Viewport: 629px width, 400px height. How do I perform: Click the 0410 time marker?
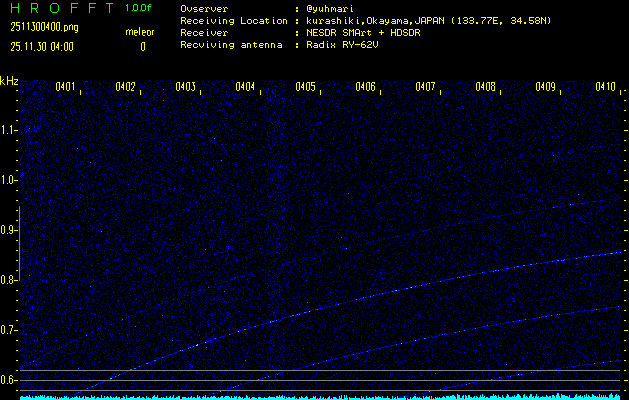pyautogui.click(x=605, y=87)
